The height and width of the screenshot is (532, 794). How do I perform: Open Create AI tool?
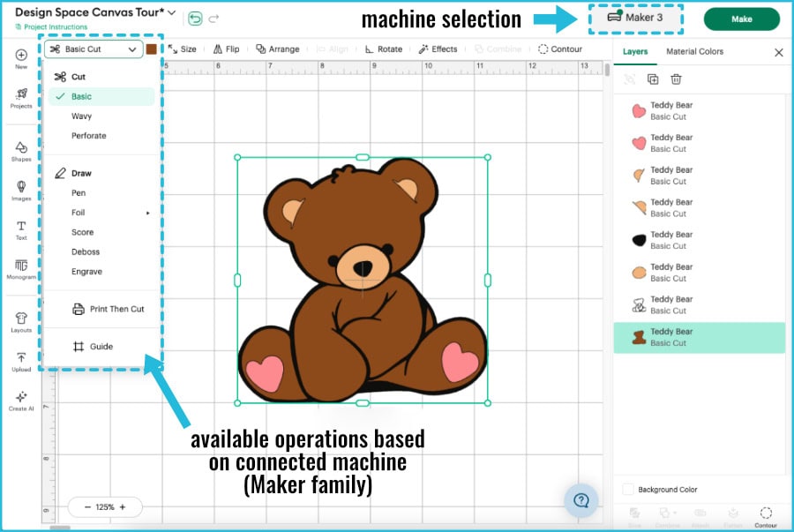[21, 401]
